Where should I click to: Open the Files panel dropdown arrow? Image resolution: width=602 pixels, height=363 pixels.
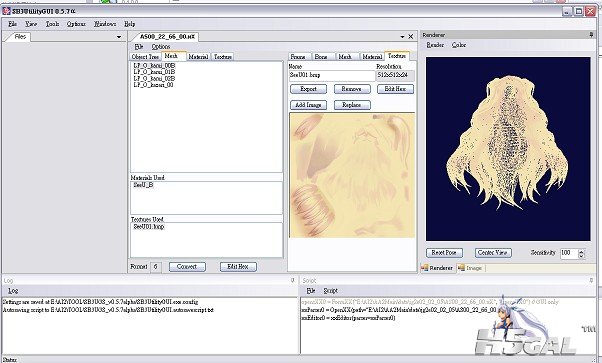[119, 37]
